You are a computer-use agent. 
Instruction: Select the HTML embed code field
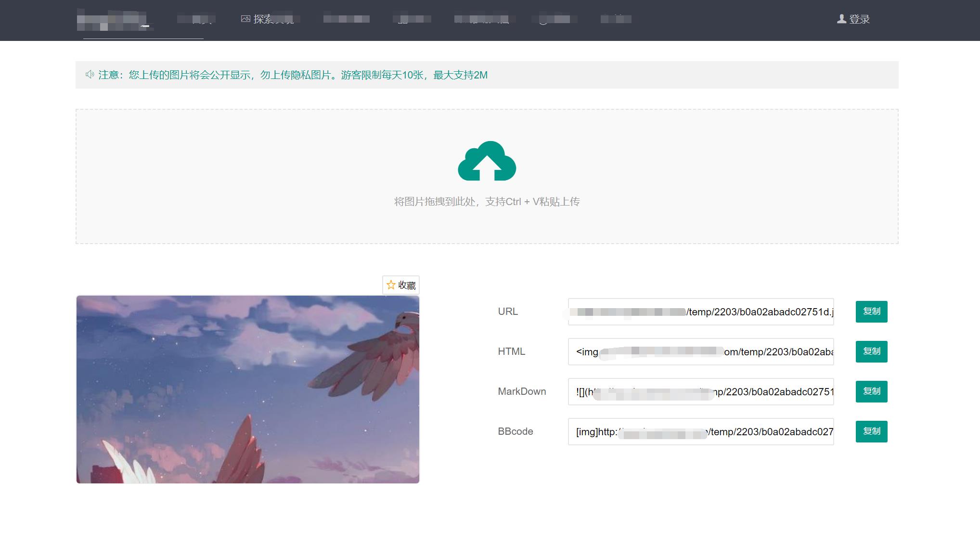coord(700,351)
